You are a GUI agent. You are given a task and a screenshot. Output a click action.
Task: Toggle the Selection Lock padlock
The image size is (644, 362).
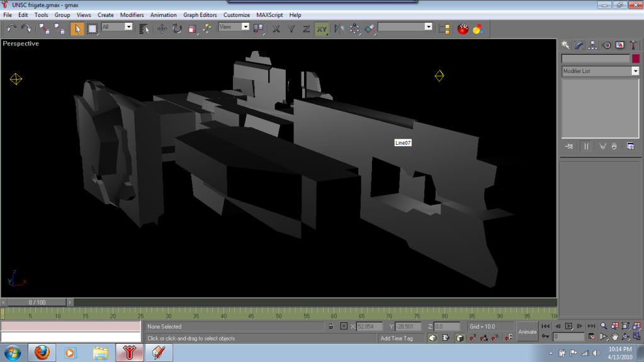[330, 326]
